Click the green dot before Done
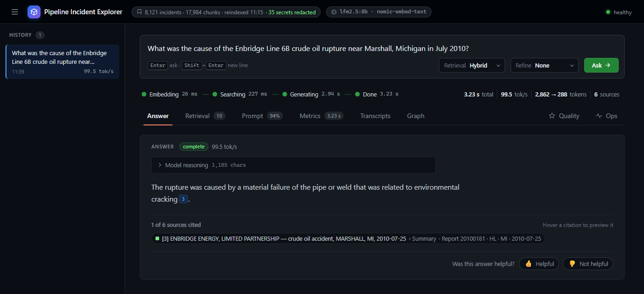The height and width of the screenshot is (294, 644). tap(358, 94)
